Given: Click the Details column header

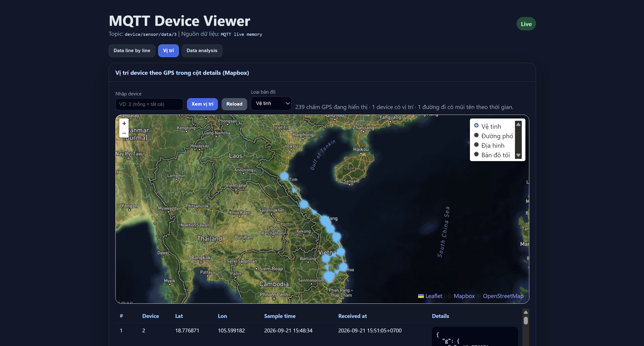Looking at the screenshot, I should [440, 316].
